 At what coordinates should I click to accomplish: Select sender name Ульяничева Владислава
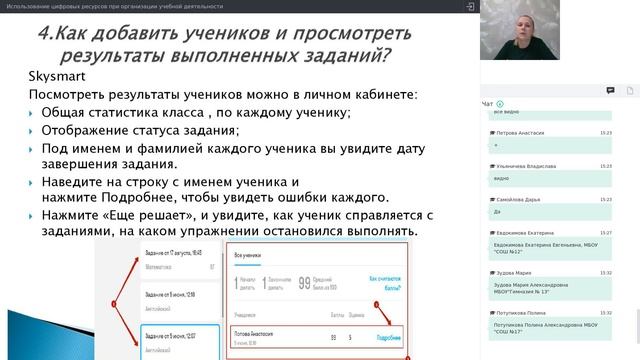coord(526,167)
